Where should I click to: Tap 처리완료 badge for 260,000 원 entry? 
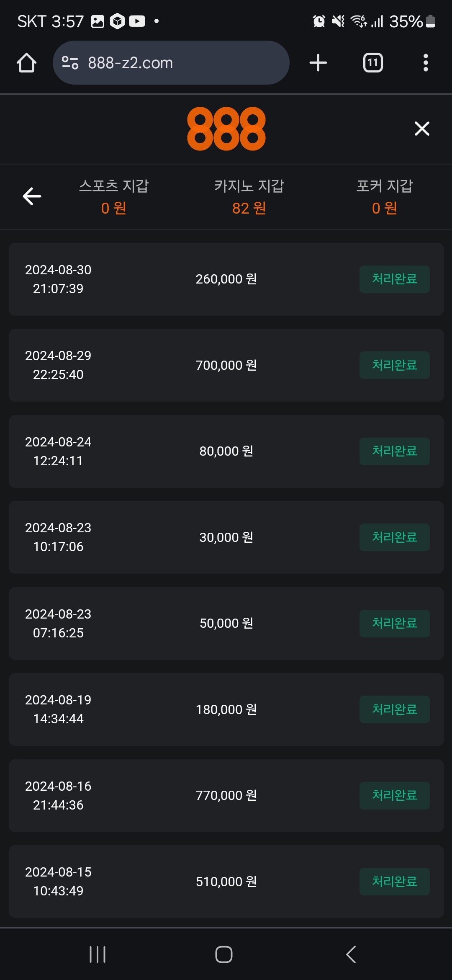point(394,279)
